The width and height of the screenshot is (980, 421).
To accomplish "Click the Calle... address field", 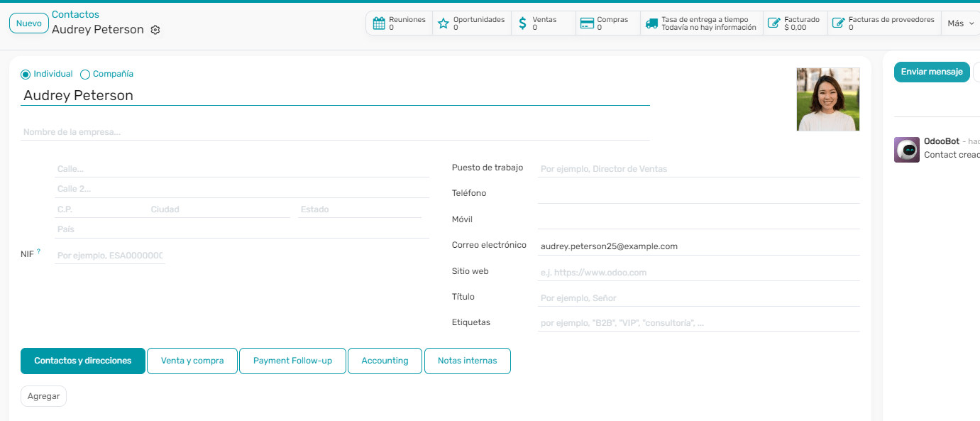I will 242,170.
